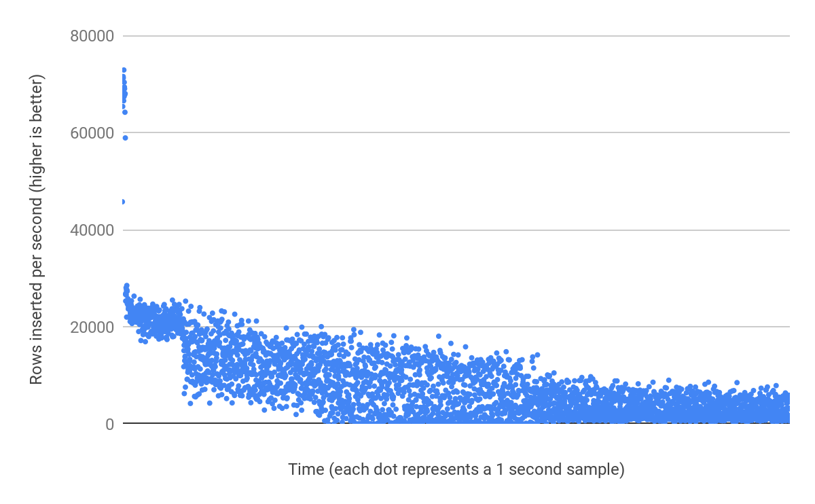Select the dense dot cluster just above 20000
The image size is (815, 504).
[x=153, y=319]
